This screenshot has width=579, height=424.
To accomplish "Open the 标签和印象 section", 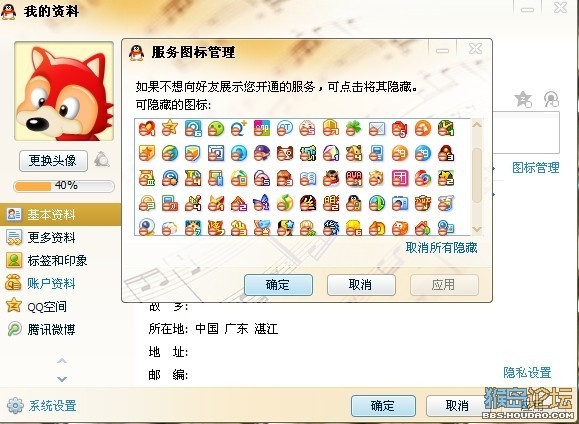I will 47,260.
